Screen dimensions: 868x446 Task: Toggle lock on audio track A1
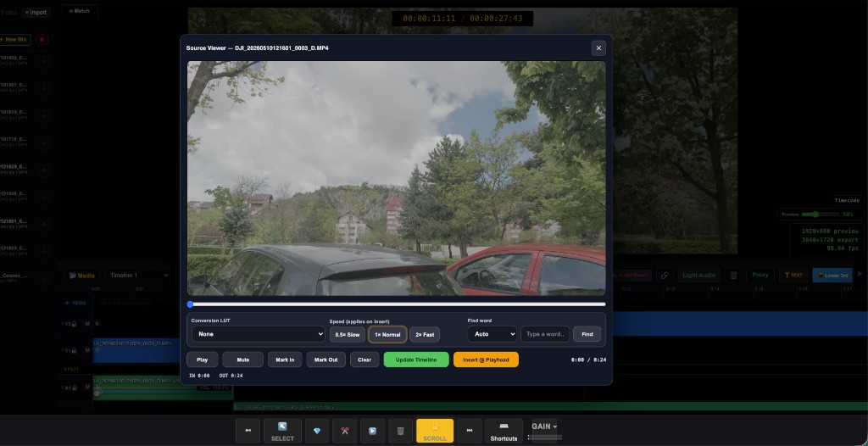pos(75,387)
